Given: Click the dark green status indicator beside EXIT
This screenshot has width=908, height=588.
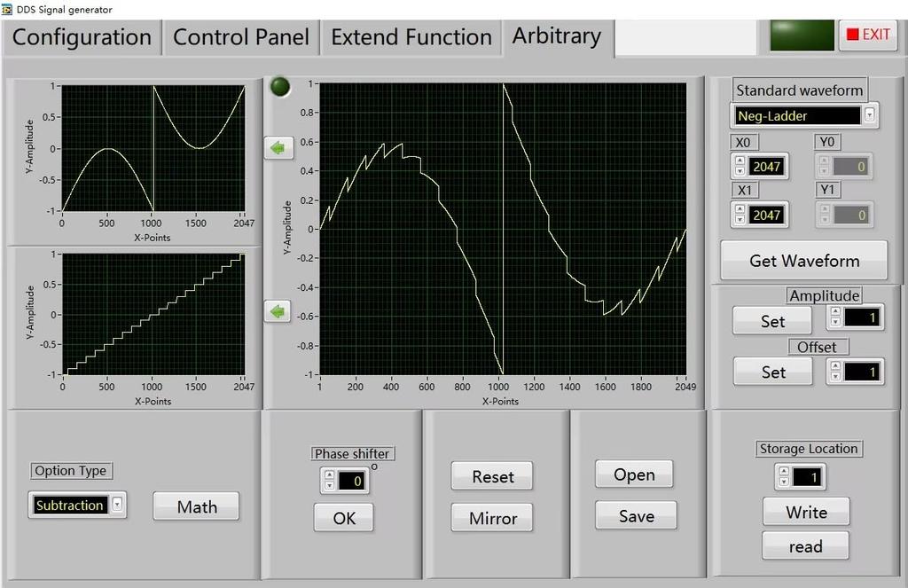Looking at the screenshot, I should [801, 35].
